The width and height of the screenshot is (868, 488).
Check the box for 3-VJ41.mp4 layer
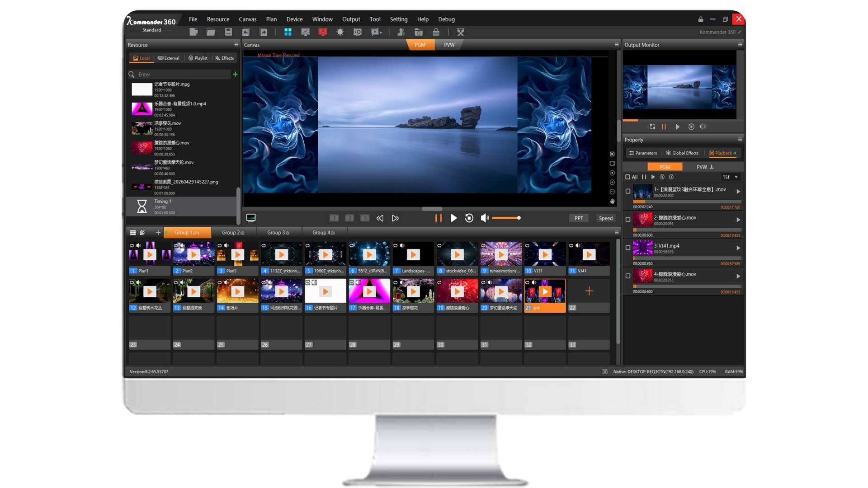tap(627, 248)
